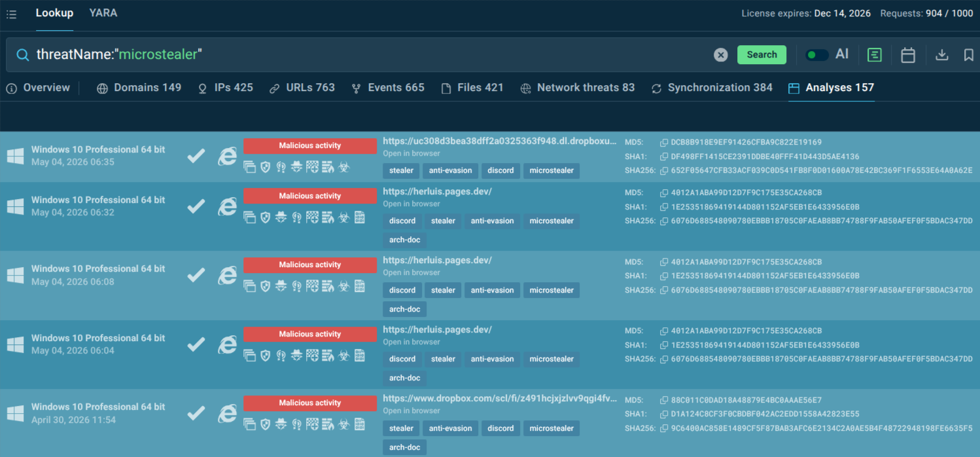Image resolution: width=980 pixels, height=457 pixels.
Task: Open the Overview tab
Action: (39, 88)
